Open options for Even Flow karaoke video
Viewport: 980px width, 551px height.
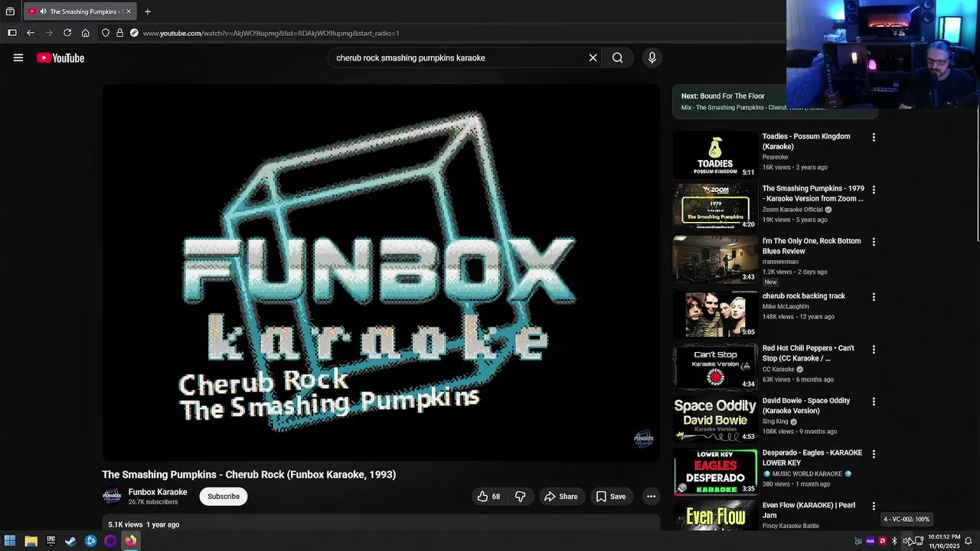(x=874, y=506)
